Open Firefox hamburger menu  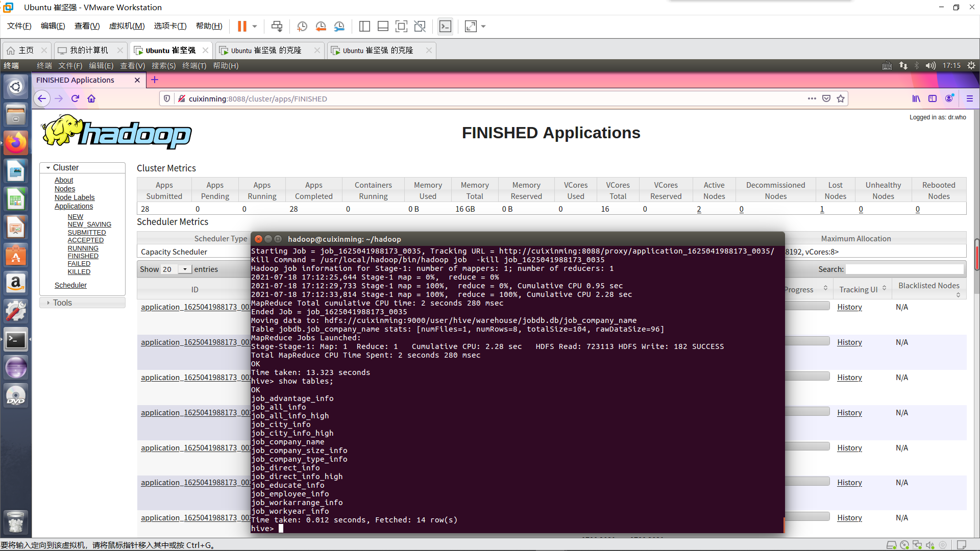click(970, 98)
